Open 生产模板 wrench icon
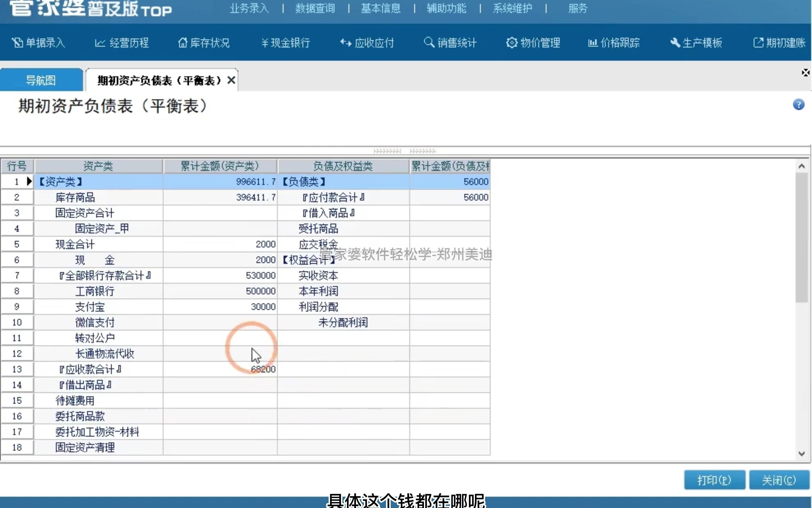812x508 pixels. 675,43
